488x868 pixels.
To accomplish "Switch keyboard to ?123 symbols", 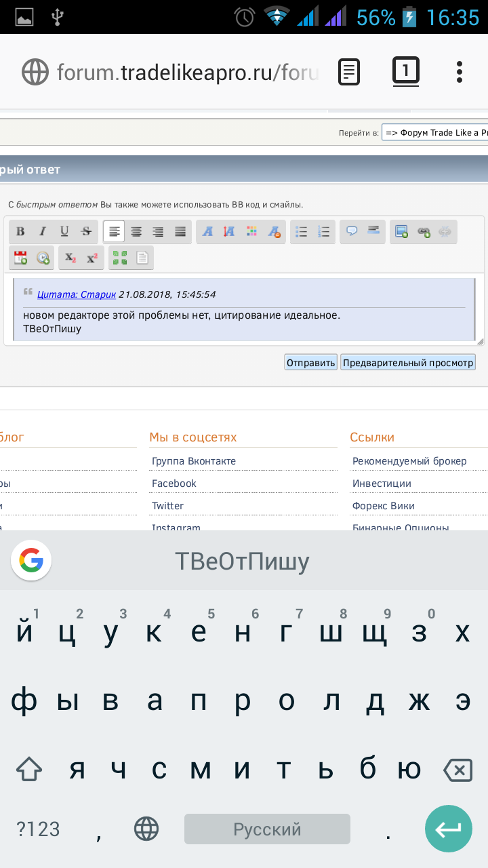I will click(38, 829).
